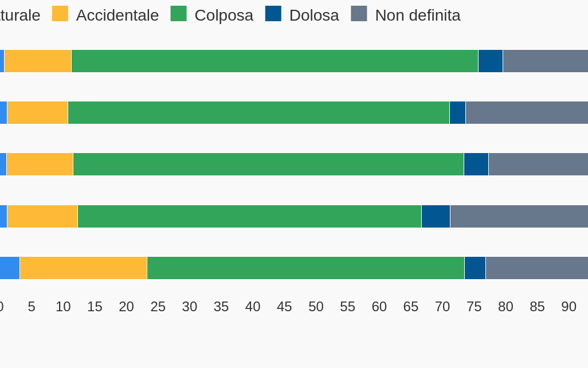Click the dark blue Dolosa legend swatch

click(x=273, y=14)
